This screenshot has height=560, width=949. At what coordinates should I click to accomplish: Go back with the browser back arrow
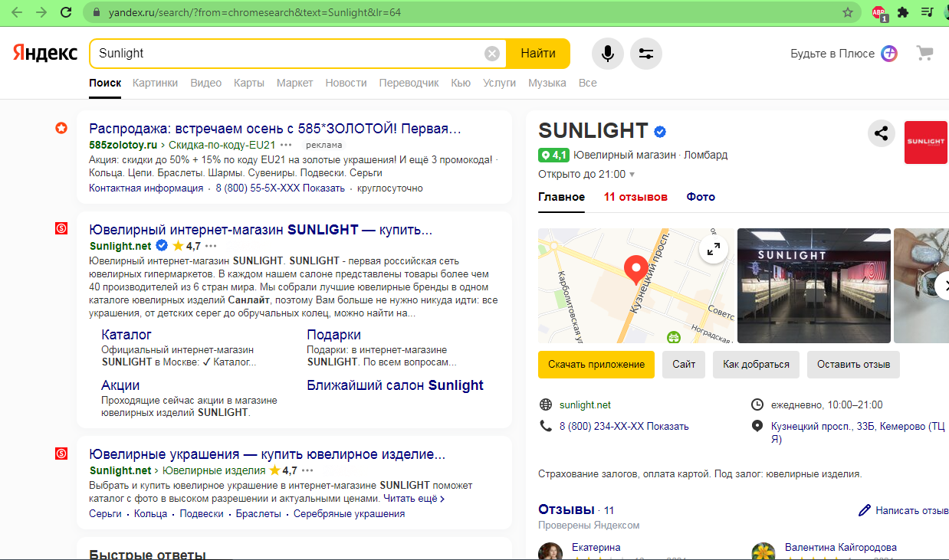[17, 12]
